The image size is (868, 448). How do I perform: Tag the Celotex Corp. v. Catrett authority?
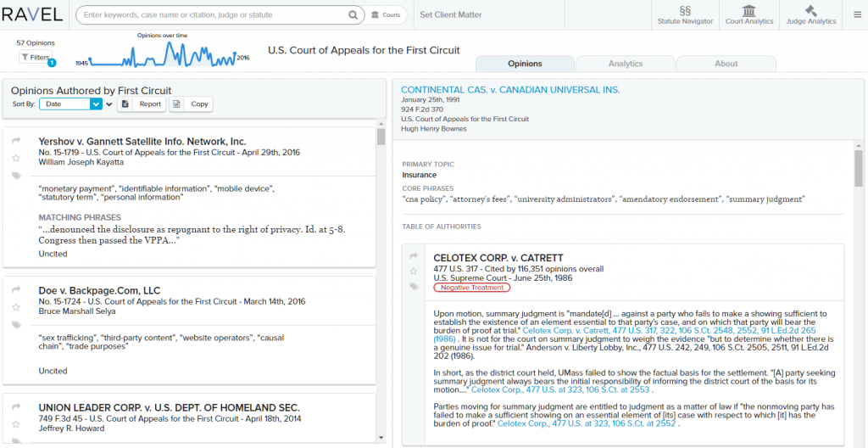[414, 286]
